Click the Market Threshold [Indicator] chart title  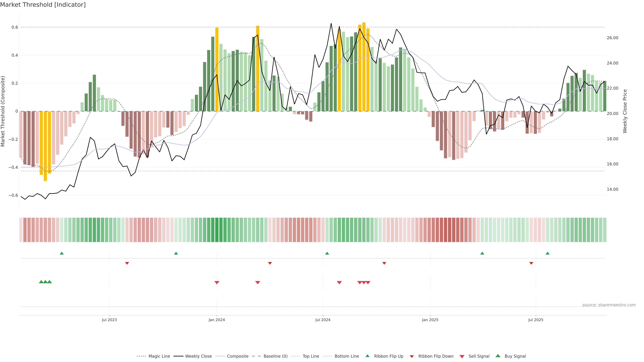(x=43, y=5)
